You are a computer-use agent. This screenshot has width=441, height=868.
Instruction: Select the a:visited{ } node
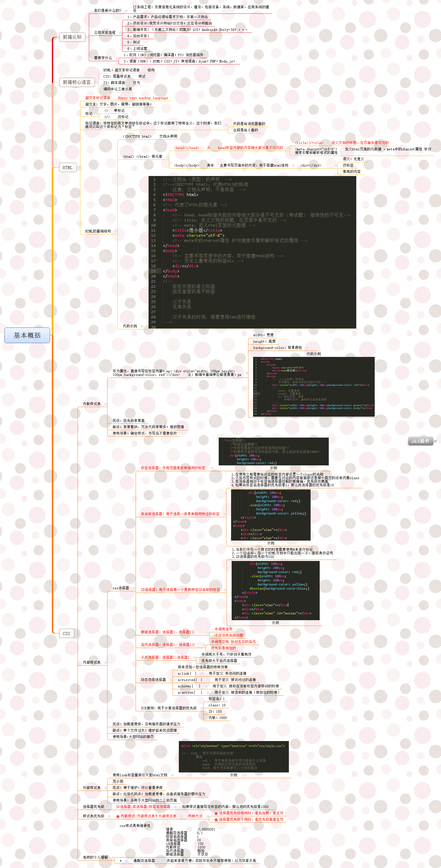[190, 680]
